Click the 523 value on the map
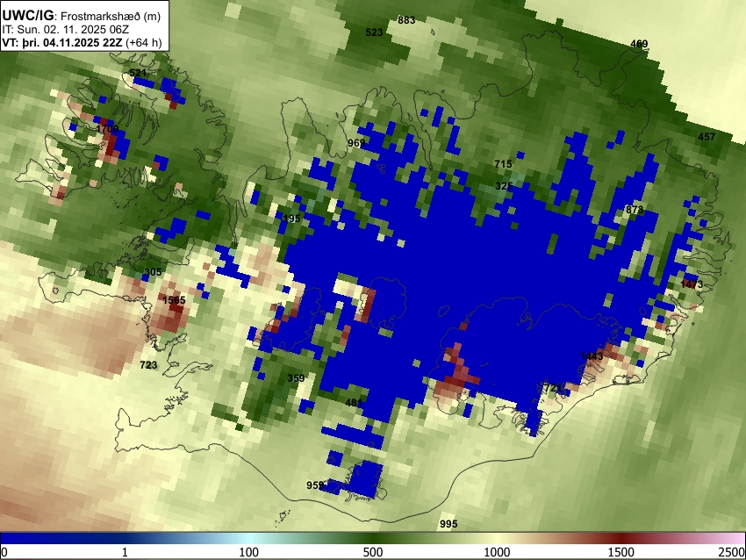 (x=374, y=32)
